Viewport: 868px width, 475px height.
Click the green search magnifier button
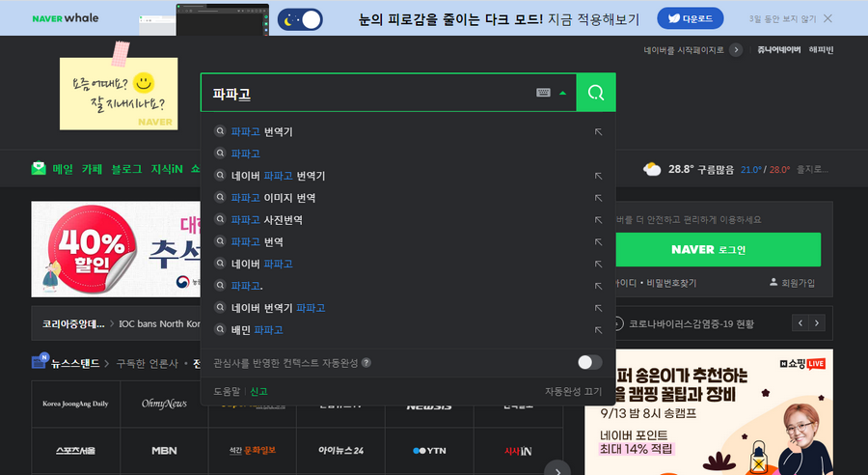click(x=596, y=93)
